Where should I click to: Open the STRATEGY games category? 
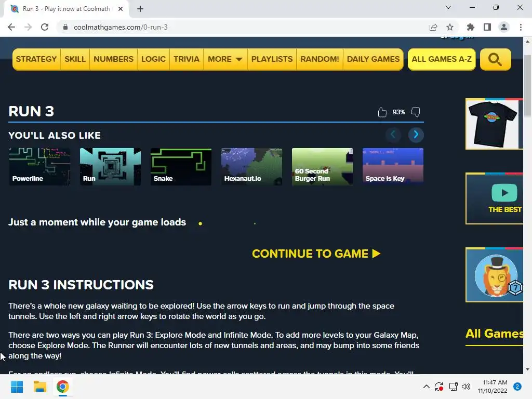(36, 59)
